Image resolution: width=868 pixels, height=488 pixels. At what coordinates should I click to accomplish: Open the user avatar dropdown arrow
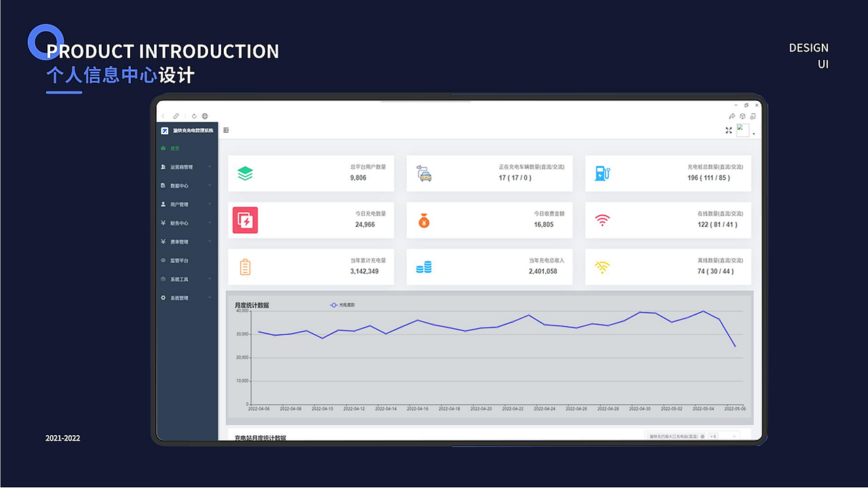tap(753, 134)
